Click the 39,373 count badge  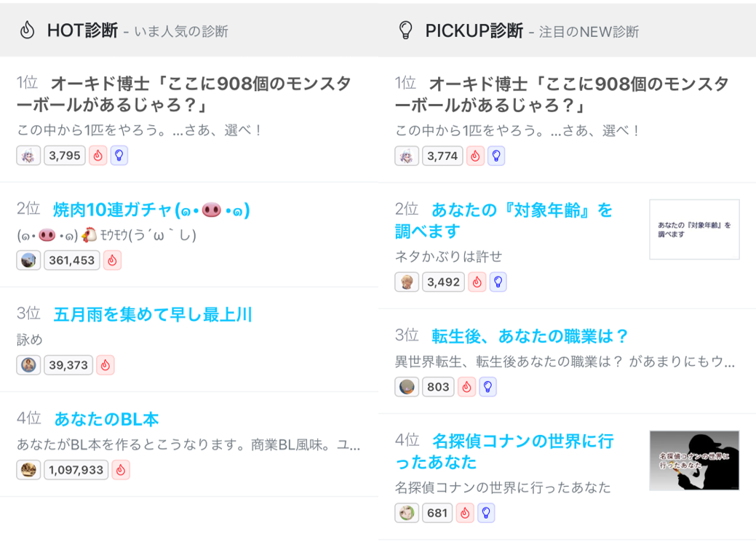(x=68, y=365)
